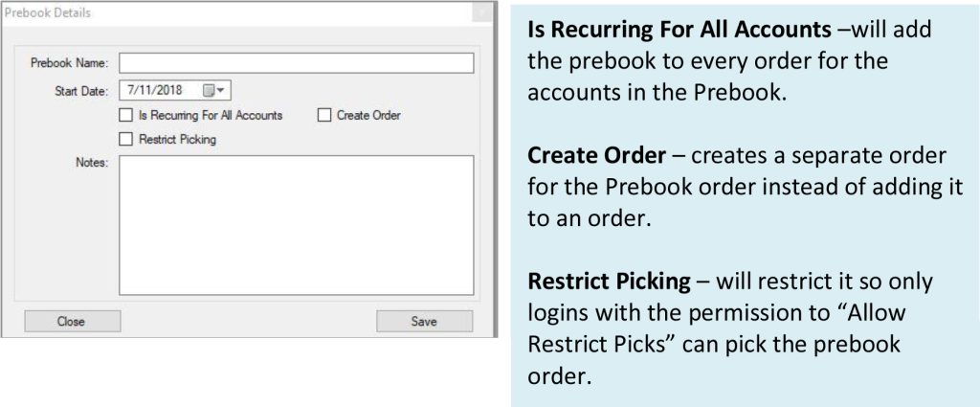Click the 'Start Date:' field label
Screen dimensions: 980x407
pyautogui.click(x=82, y=91)
